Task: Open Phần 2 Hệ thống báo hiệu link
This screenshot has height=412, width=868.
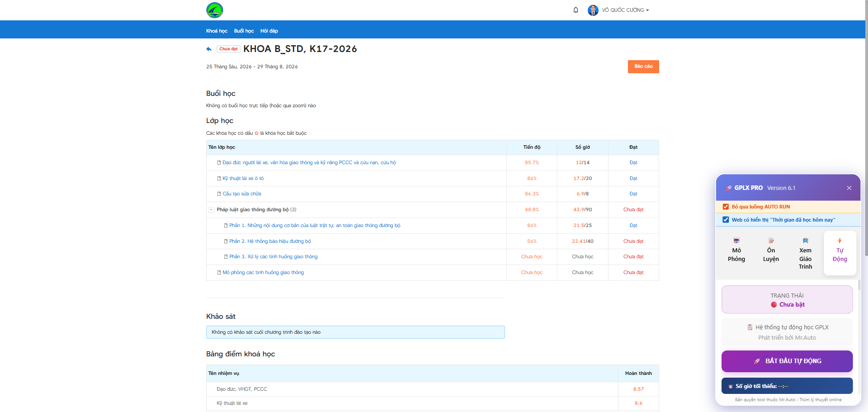Action: coord(270,241)
